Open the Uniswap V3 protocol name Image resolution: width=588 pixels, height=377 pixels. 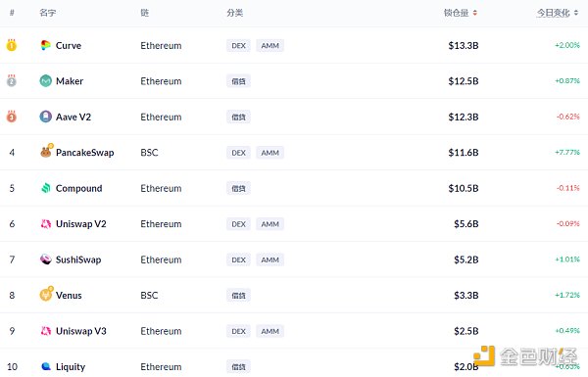coord(81,331)
